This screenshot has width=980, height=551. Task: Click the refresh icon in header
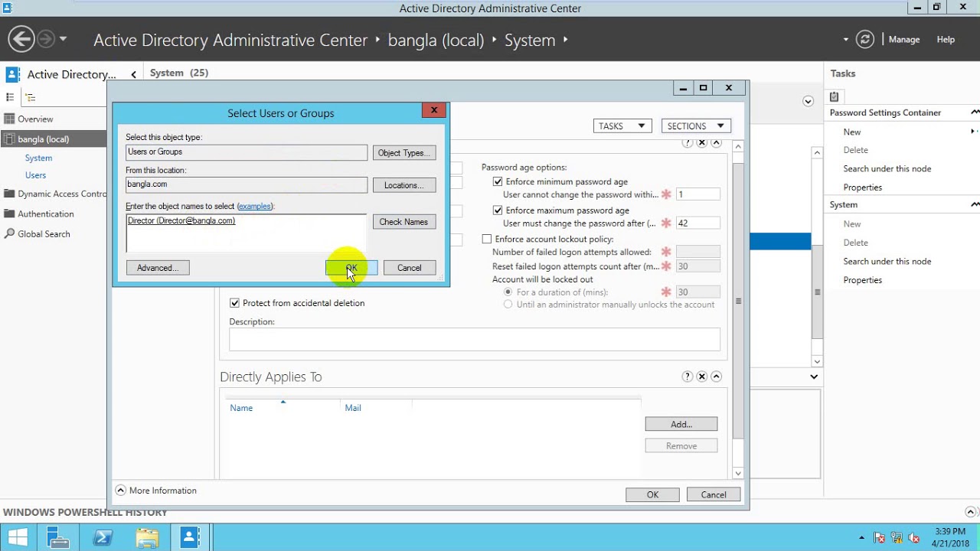tap(865, 39)
